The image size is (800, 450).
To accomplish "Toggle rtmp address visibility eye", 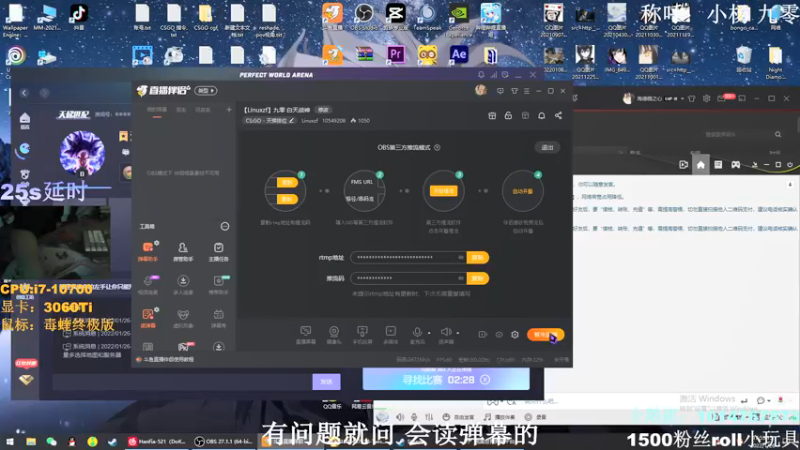I will pyautogui.click(x=461, y=258).
